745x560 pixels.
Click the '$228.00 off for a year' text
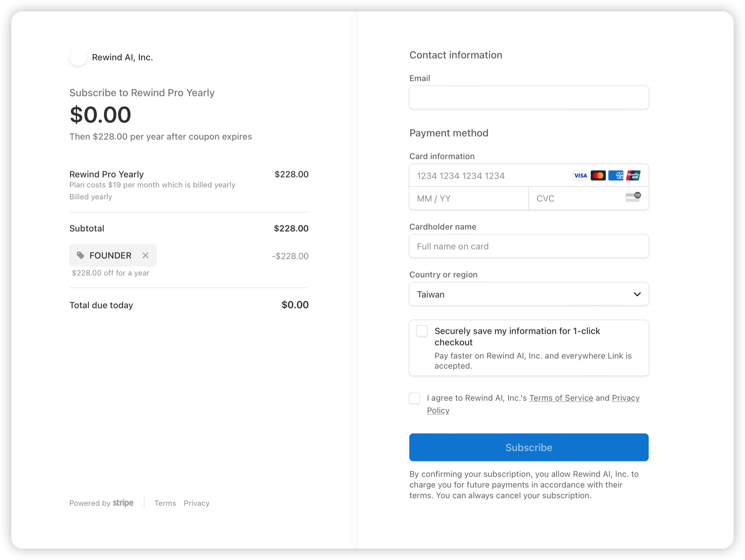click(111, 273)
